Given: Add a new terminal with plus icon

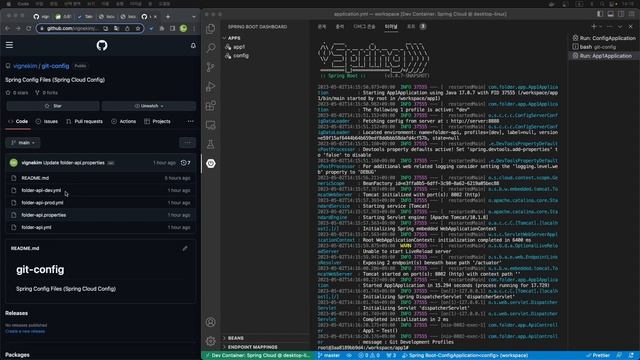Looking at the screenshot, I should 594,27.
